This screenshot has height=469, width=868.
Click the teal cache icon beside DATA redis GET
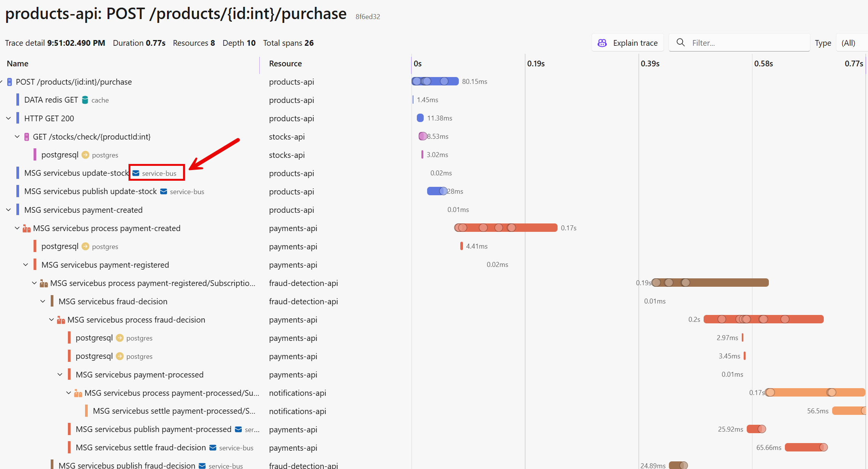coord(85,100)
